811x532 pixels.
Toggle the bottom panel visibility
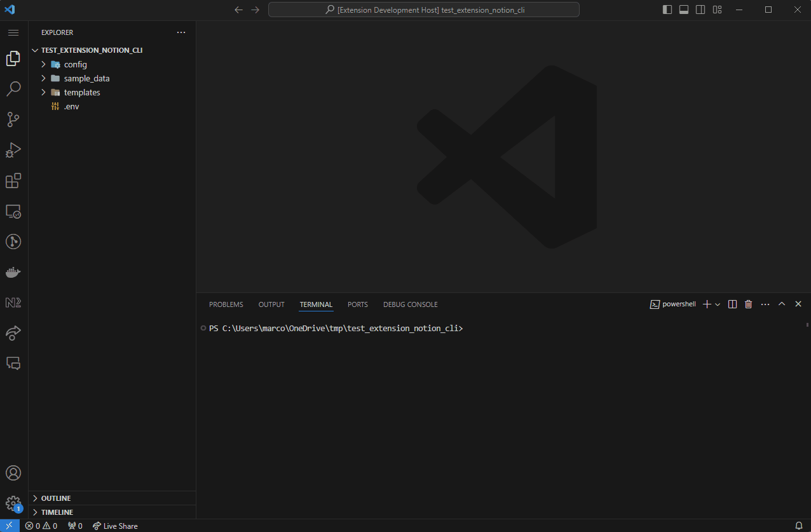point(684,10)
